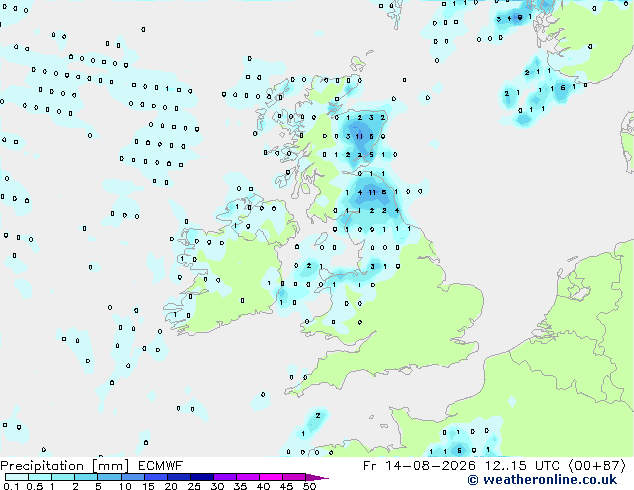Choose the 25–30 mm dark navy legend box
The width and height of the screenshot is (634, 490).
click(x=202, y=477)
